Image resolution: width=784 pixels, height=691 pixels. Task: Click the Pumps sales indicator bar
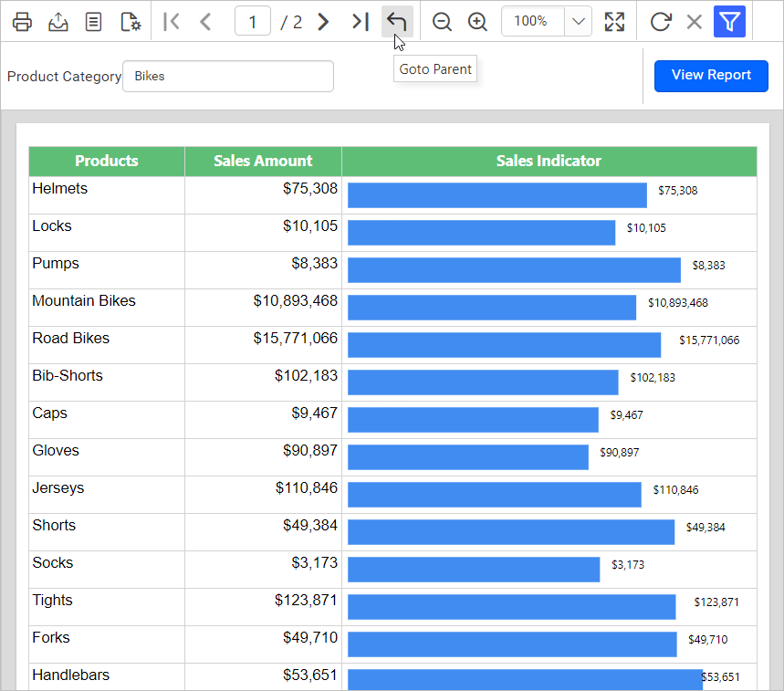pos(514,270)
